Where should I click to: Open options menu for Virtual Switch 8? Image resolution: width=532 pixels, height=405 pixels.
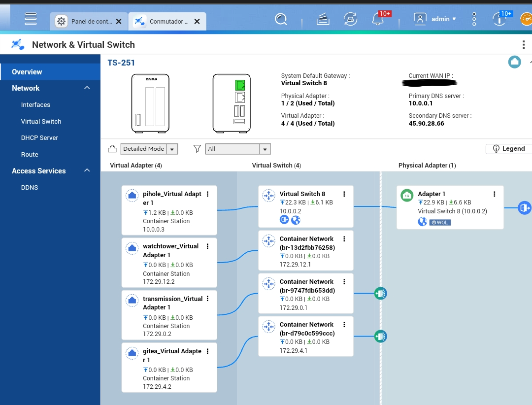click(344, 194)
